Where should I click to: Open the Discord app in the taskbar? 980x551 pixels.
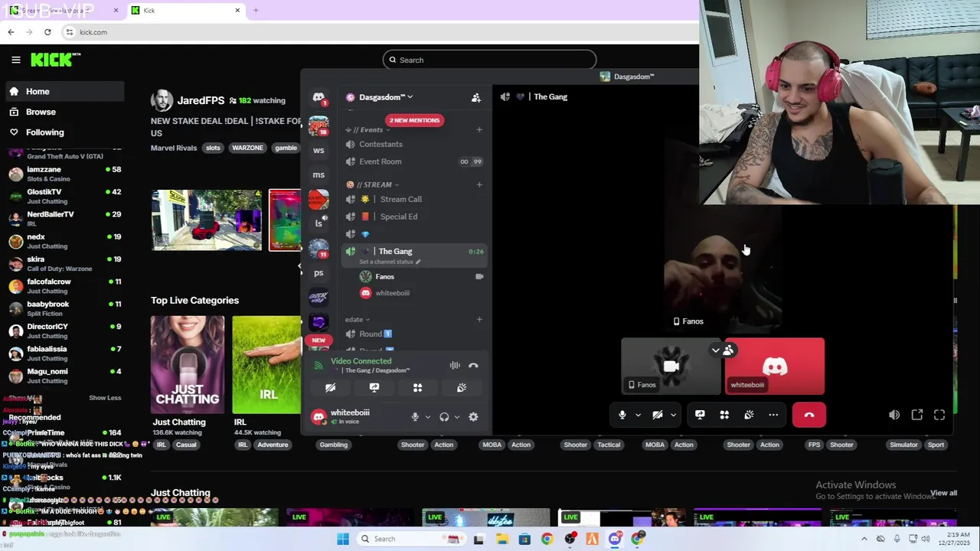615,539
